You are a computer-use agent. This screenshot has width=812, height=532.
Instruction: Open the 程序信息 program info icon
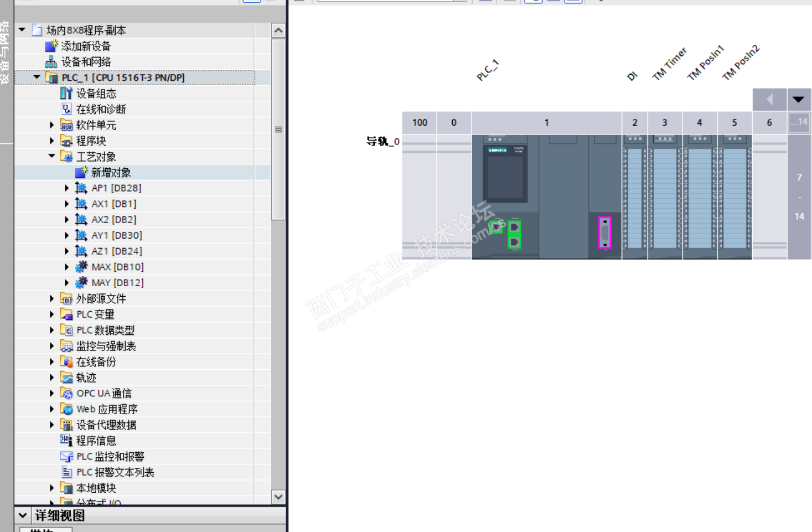[x=66, y=441]
